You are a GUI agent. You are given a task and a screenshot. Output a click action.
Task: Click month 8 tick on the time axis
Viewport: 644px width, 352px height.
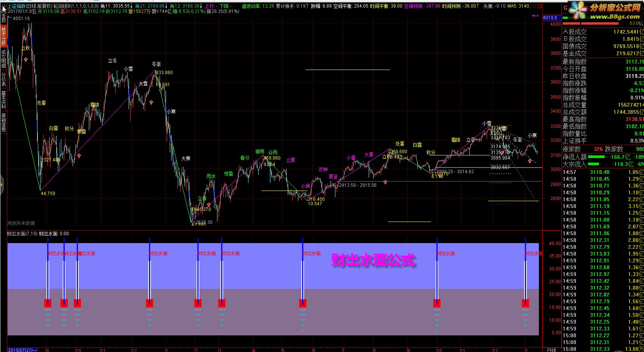pyautogui.click(x=374, y=350)
